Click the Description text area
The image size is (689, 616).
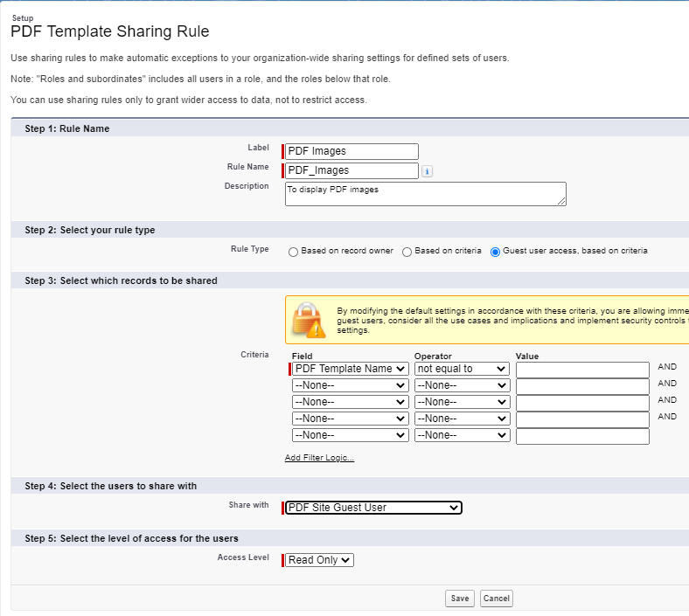(425, 193)
